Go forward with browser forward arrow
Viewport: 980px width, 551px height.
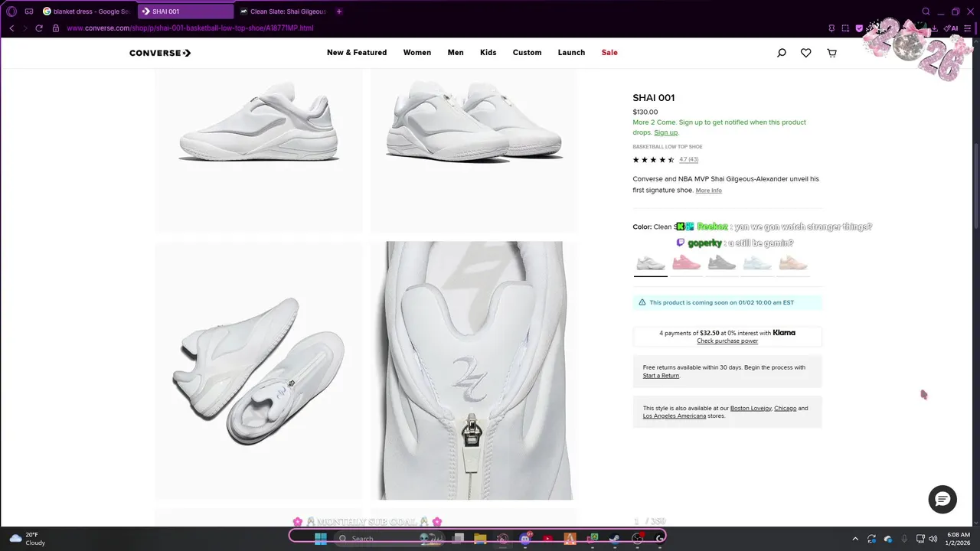(24, 28)
